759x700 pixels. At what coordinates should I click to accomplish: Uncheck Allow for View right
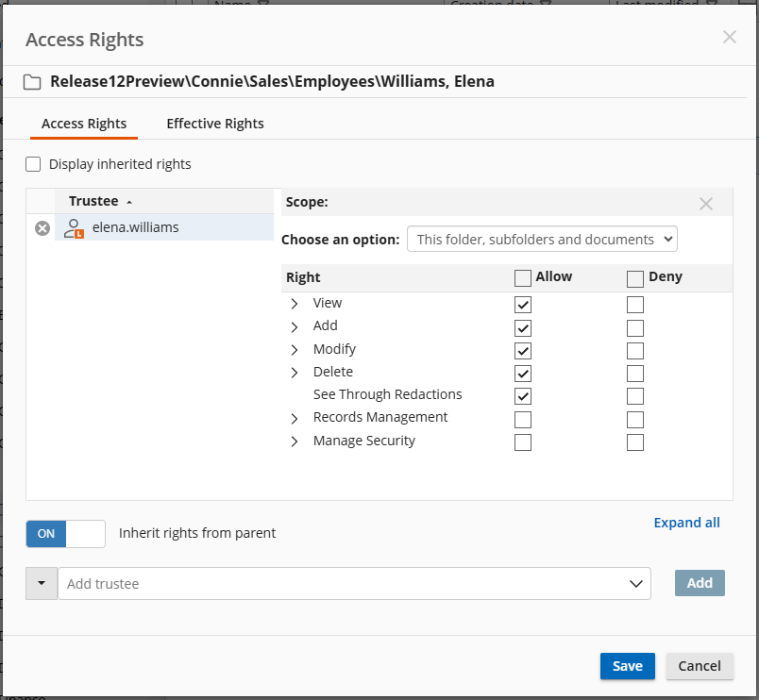click(523, 305)
